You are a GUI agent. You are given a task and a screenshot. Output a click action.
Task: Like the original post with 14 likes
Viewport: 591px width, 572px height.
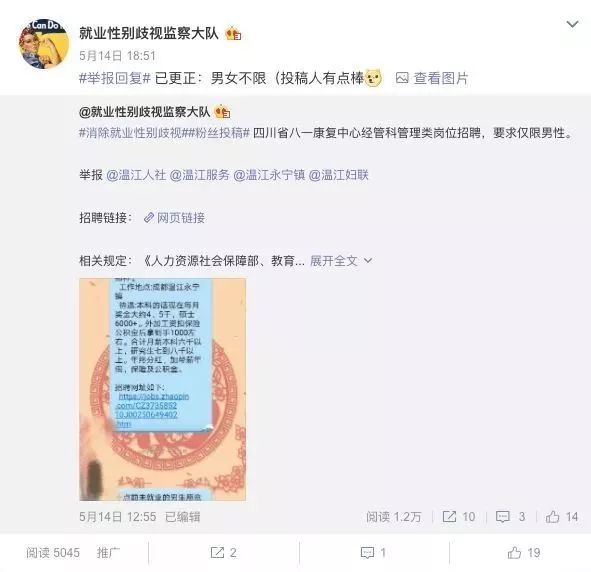[562, 517]
